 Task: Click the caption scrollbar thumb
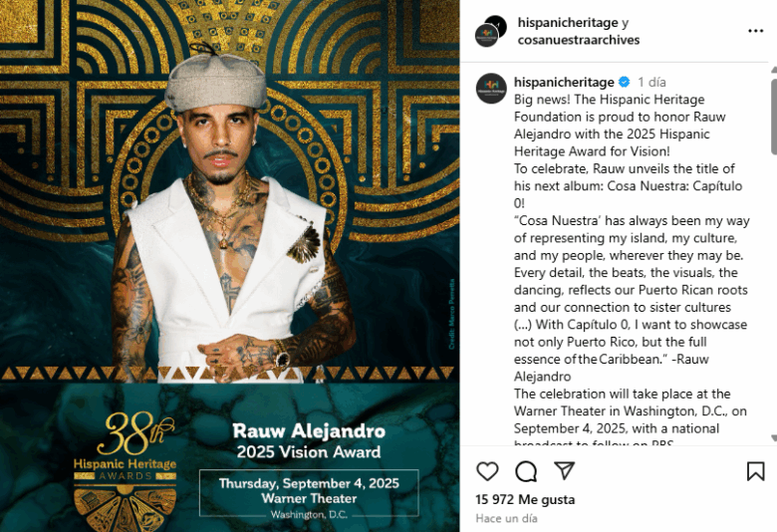coord(774,114)
